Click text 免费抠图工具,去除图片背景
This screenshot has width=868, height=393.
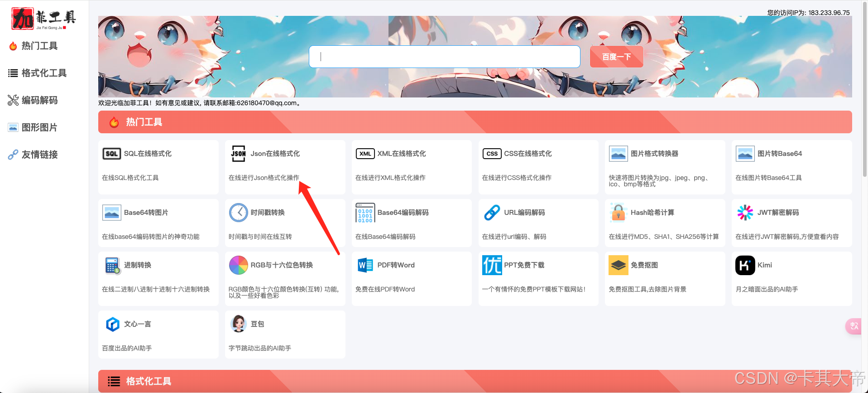647,289
